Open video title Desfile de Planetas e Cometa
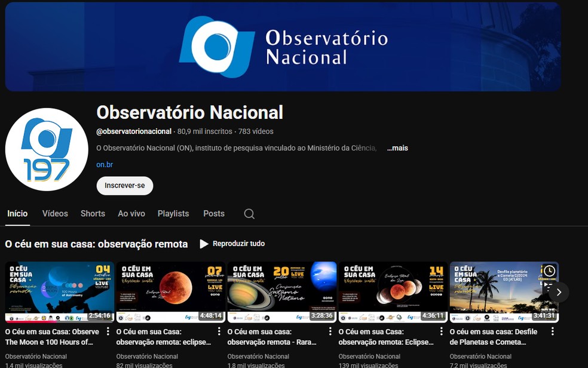The height and width of the screenshot is (368, 588). coord(494,337)
